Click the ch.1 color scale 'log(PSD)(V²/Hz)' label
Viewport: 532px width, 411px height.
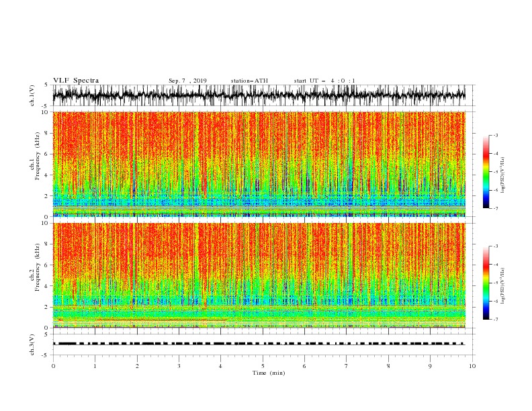[x=503, y=175]
